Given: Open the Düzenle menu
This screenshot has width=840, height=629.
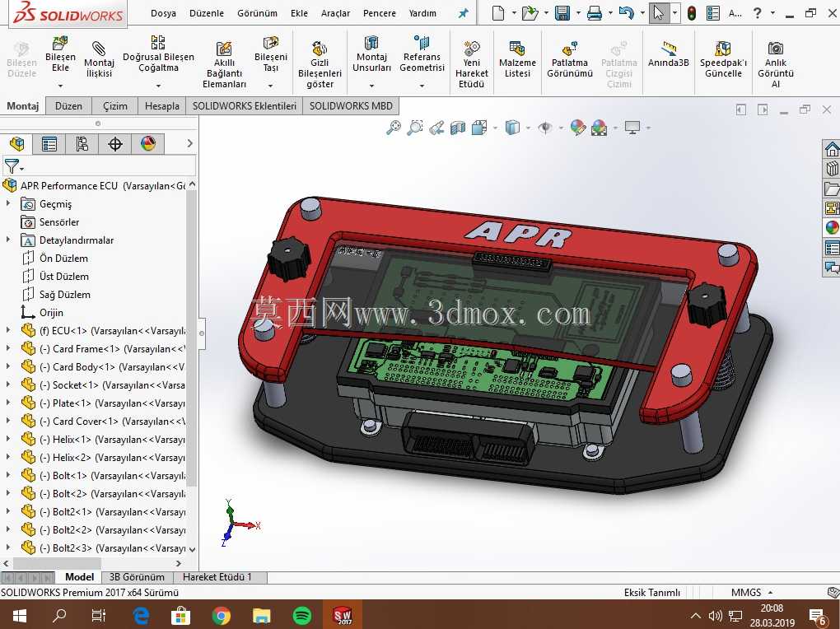Looking at the screenshot, I should click(206, 13).
